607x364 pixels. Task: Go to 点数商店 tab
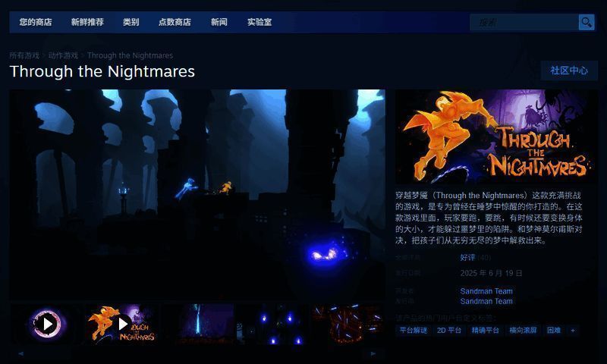tap(175, 22)
